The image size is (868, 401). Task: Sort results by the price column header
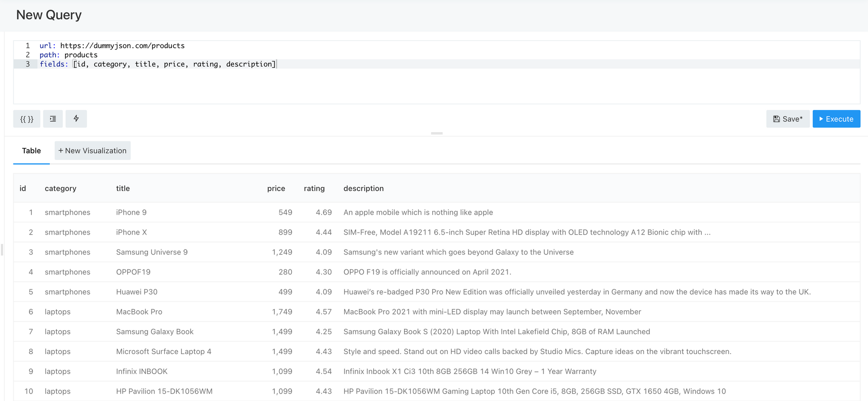[x=276, y=188]
